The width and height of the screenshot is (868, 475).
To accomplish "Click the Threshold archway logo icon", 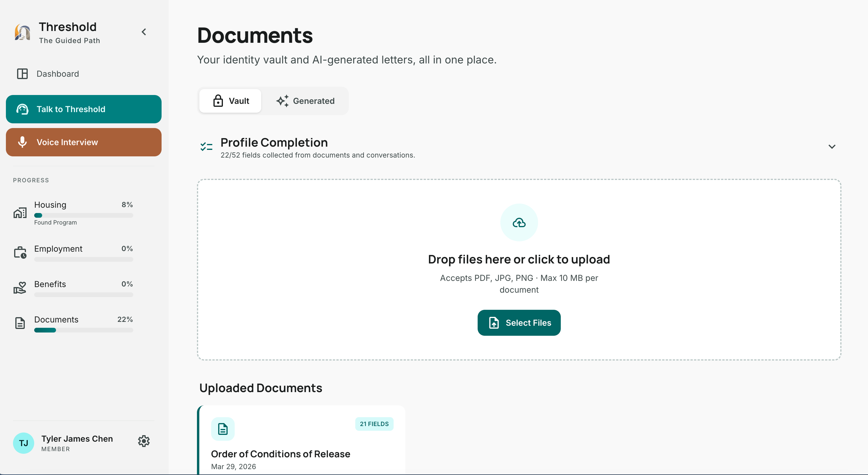I will 22,33.
